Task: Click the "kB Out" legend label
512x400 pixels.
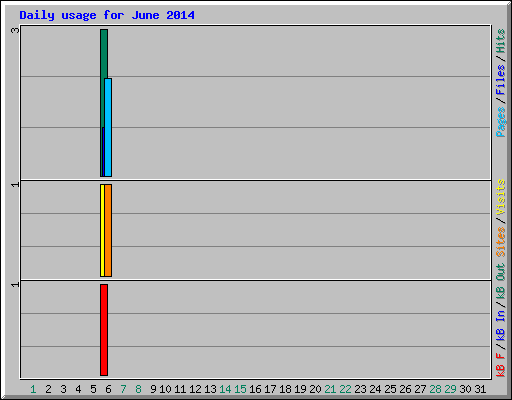Action: pyautogui.click(x=500, y=282)
